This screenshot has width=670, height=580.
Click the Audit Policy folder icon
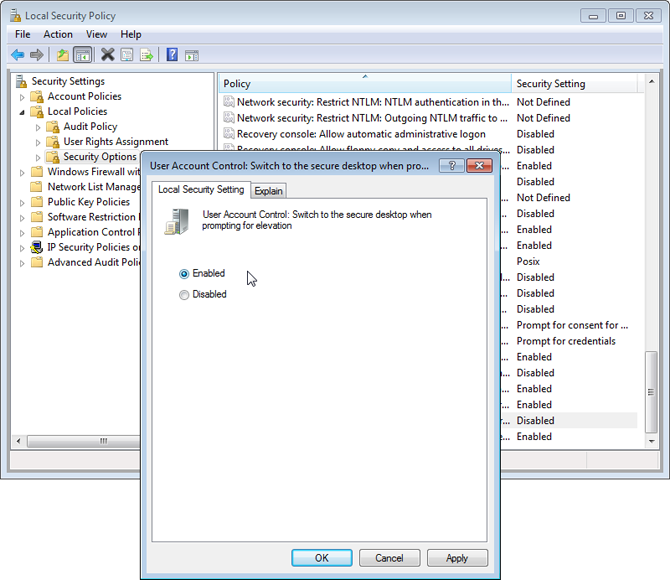pos(53,127)
